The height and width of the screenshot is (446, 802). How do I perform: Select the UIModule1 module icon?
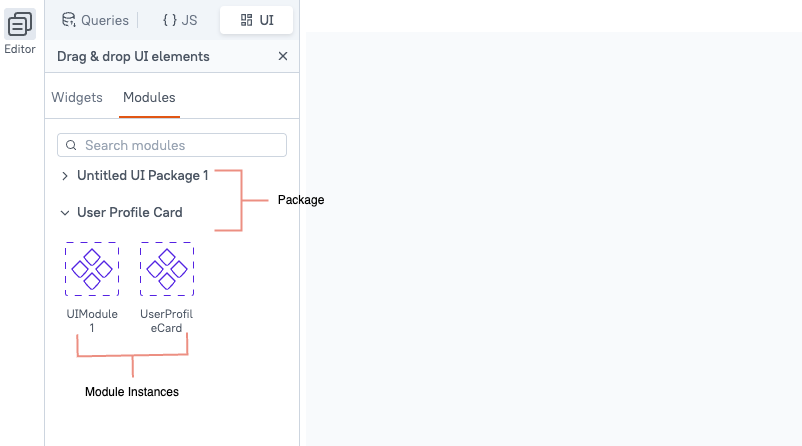point(92,269)
